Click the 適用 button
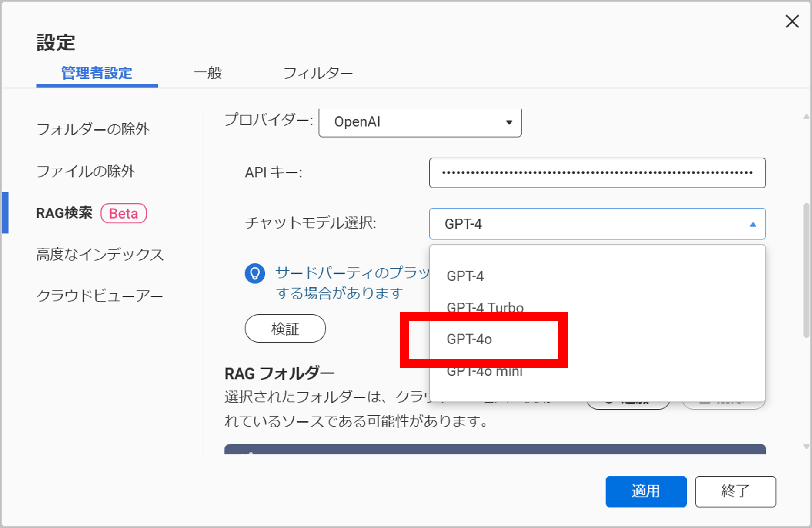This screenshot has width=812, height=528. coord(645,491)
